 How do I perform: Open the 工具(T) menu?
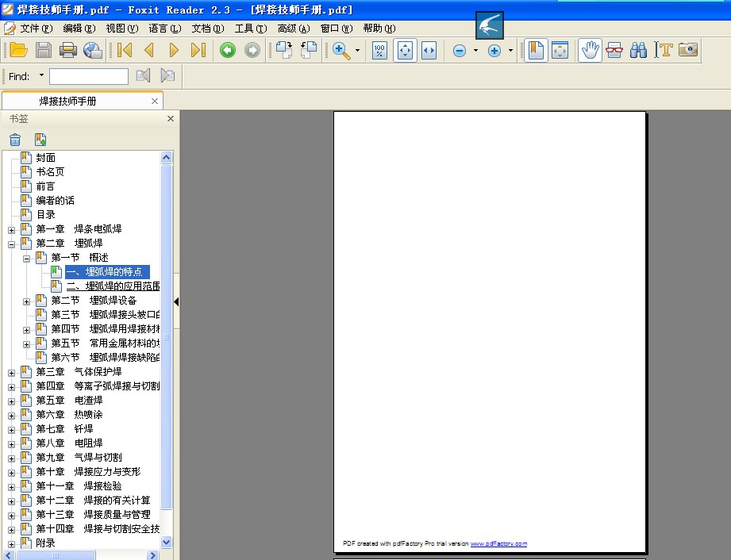coord(251,29)
